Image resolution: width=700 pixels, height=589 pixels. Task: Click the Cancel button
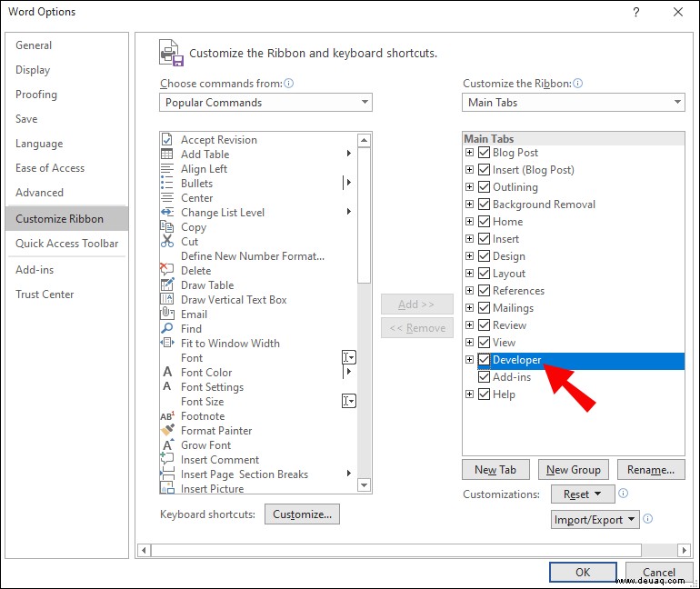[x=659, y=572]
